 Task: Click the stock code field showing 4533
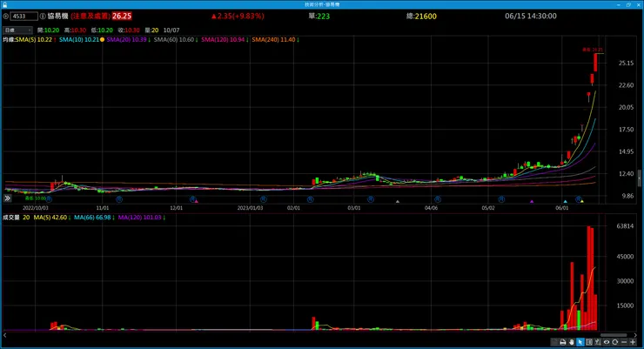23,16
